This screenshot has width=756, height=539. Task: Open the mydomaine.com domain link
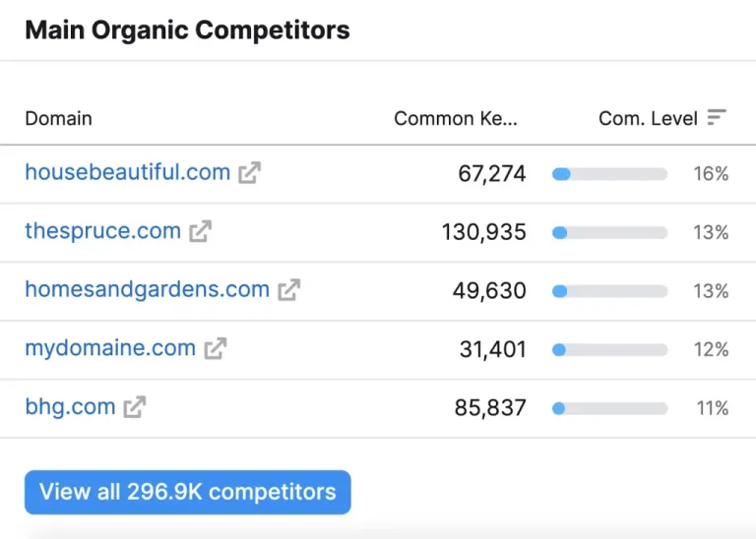coord(110,348)
